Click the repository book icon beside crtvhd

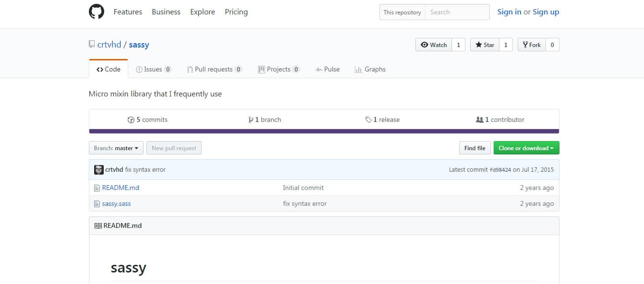[x=92, y=44]
